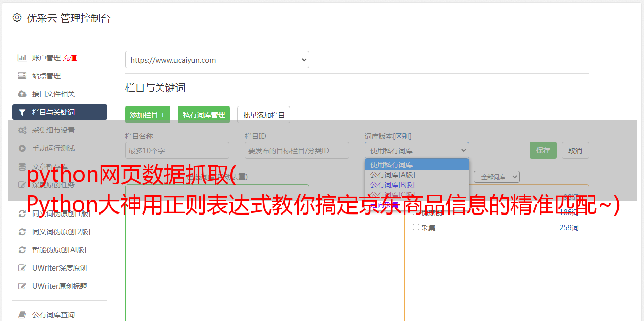Click the bar chart icon for 账户管理
644x321 pixels.
tap(22, 58)
